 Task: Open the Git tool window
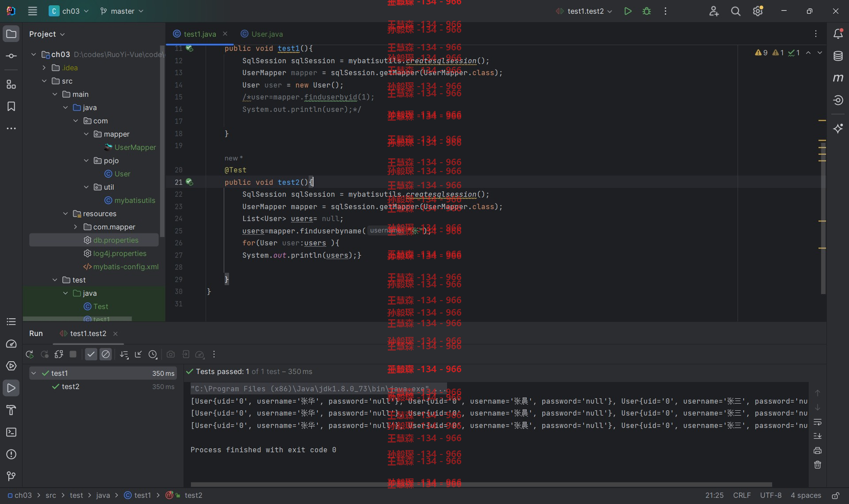click(11, 476)
